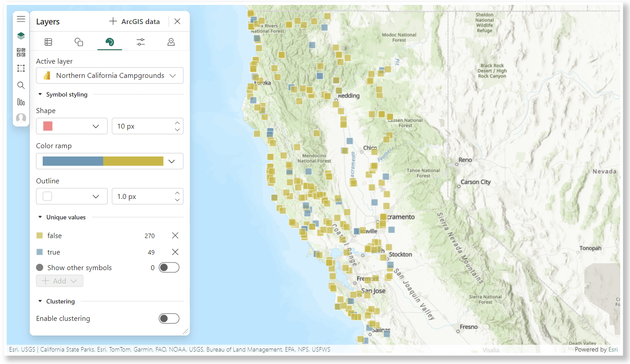Select the symbology palette tab

click(x=109, y=42)
